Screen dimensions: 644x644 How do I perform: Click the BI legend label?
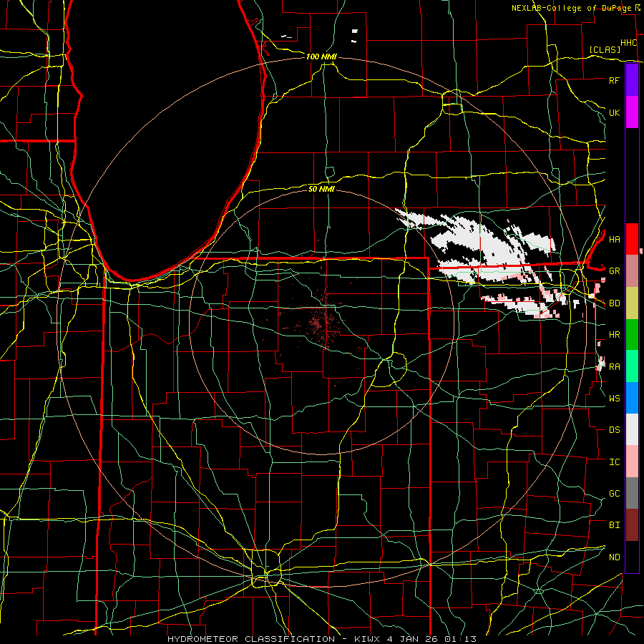tap(614, 525)
